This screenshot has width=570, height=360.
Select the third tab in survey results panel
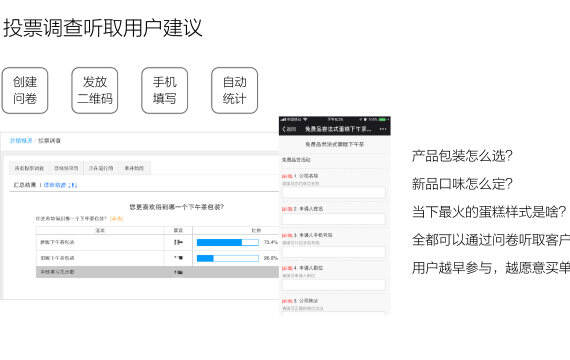pyautogui.click(x=101, y=168)
